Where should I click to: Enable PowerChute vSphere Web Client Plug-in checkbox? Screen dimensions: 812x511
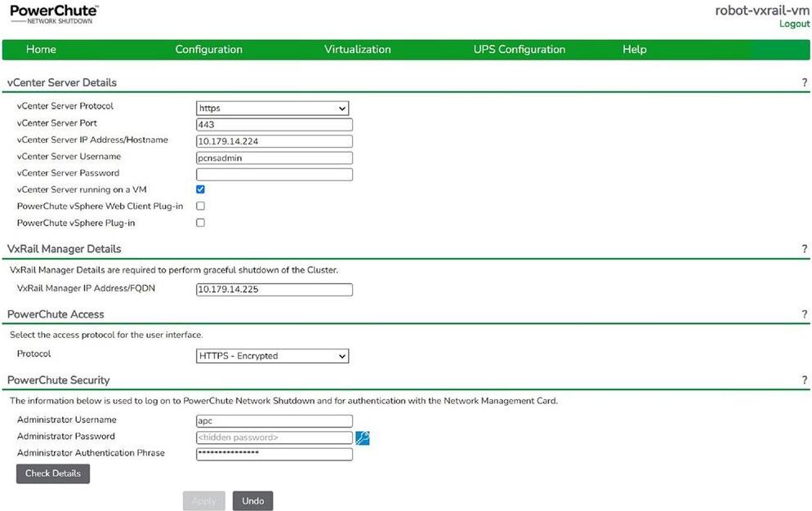pos(200,207)
